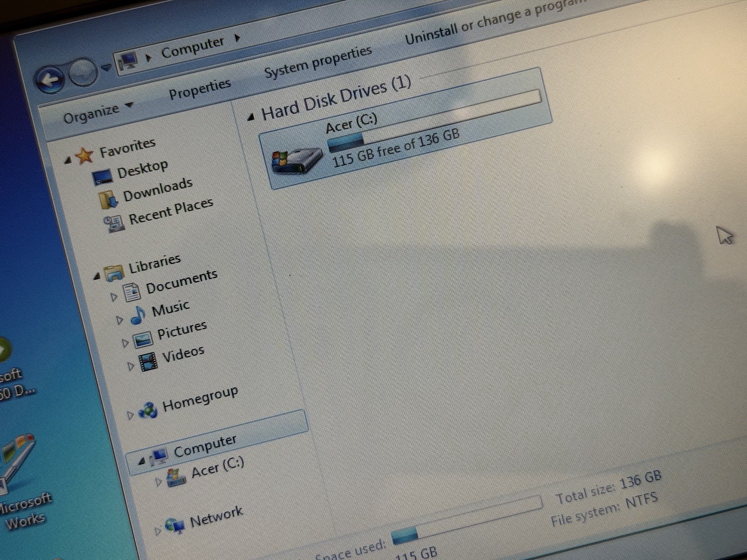The height and width of the screenshot is (560, 747).
Task: Click Total size: 136 GB in details pane
Action: [609, 488]
